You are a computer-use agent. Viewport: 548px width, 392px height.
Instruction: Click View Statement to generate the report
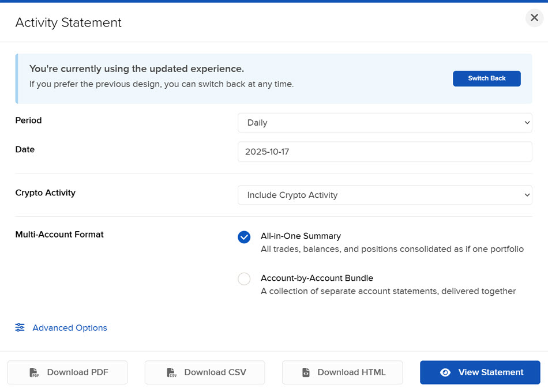pyautogui.click(x=479, y=372)
